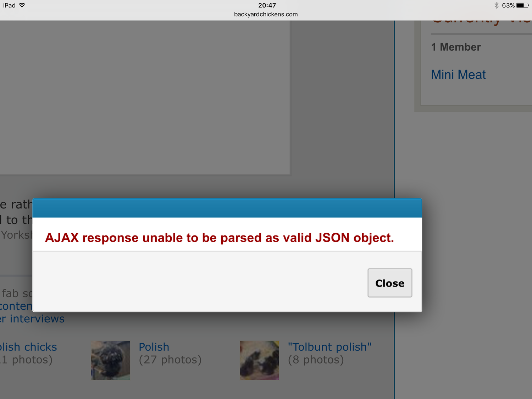
Task: Open the Mini Meat member profile
Action: coord(458,74)
